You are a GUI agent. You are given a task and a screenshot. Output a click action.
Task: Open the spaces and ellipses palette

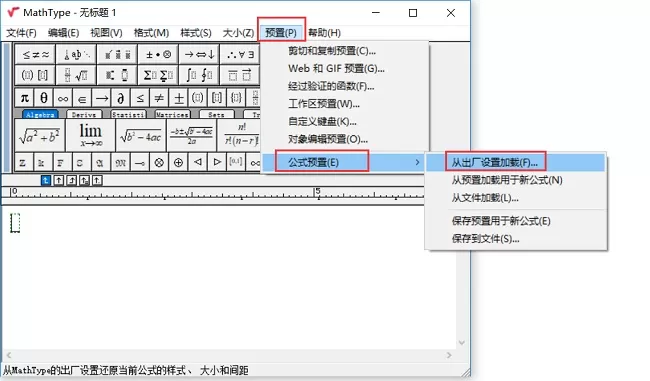click(76, 55)
